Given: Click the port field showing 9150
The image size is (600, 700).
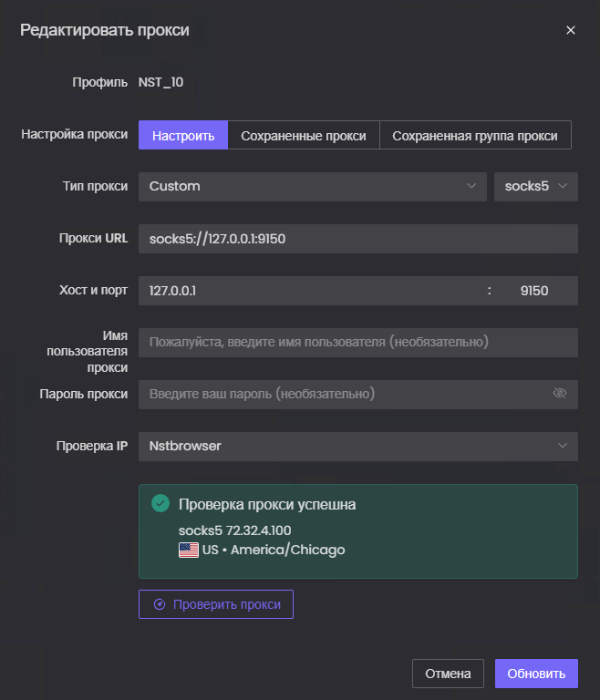Looking at the screenshot, I should [x=534, y=291].
